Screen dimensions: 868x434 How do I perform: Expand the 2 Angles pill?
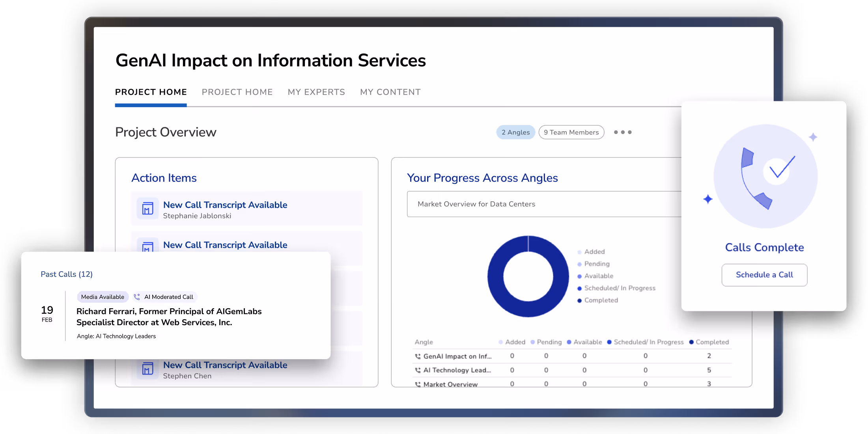pos(515,132)
